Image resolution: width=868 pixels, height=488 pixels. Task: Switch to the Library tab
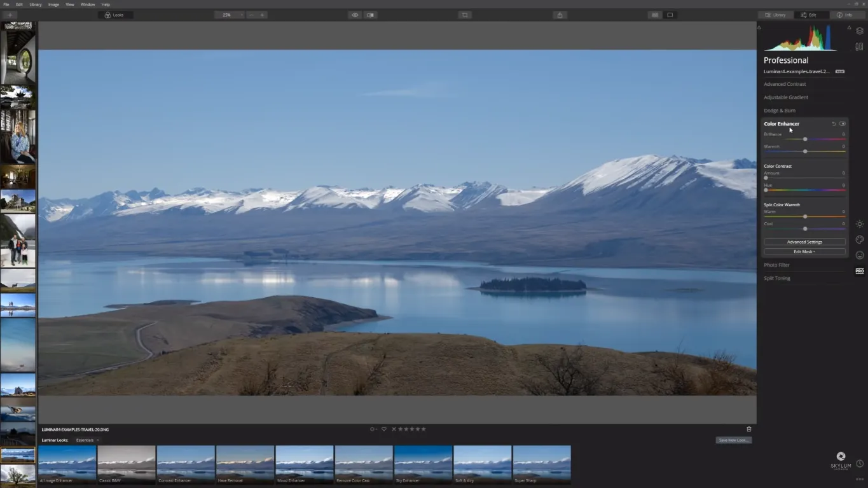(x=775, y=15)
